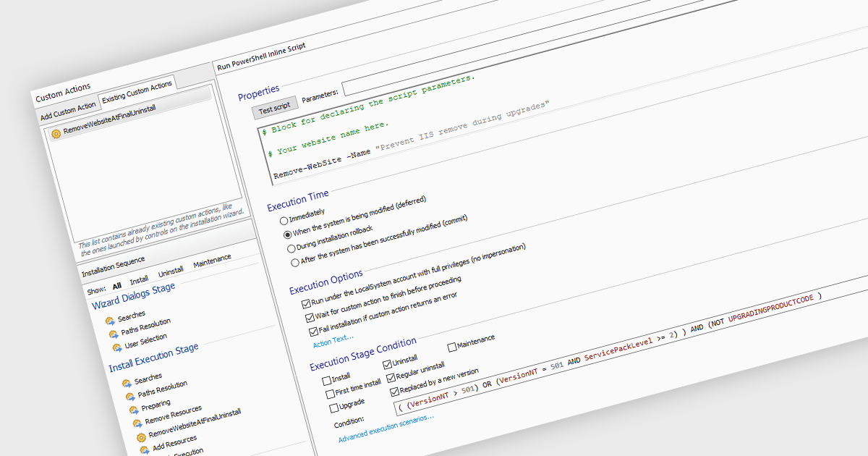Enable the Install stage condition checkbox

pyautogui.click(x=326, y=380)
